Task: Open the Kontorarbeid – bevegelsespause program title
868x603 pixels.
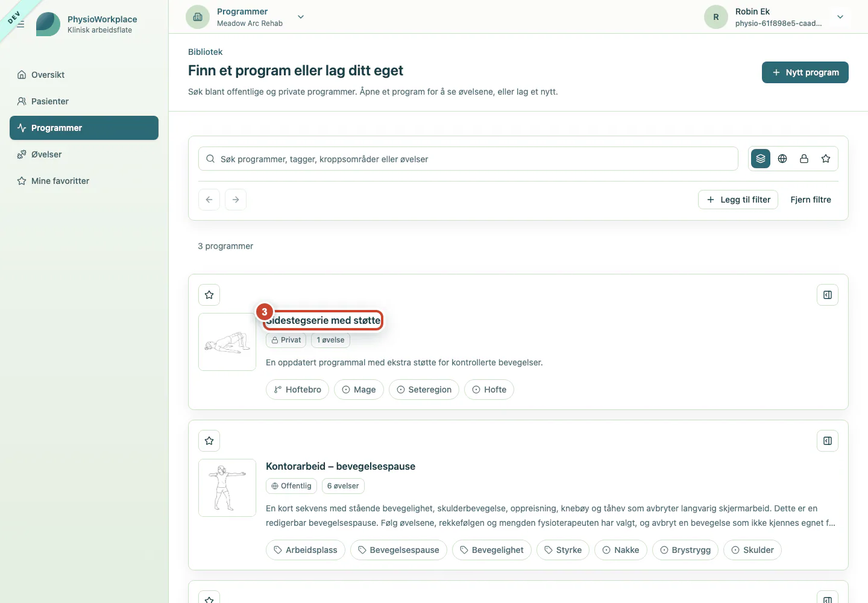Action: pos(341,466)
